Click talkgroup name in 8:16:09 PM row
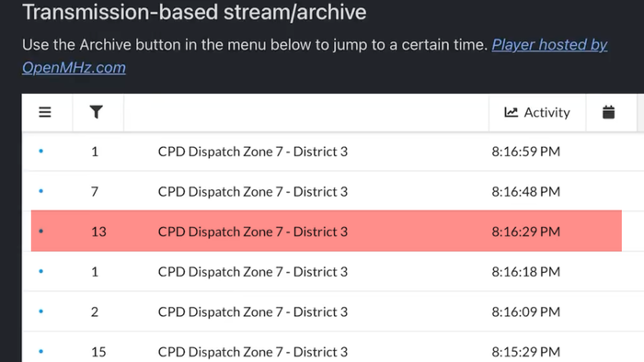Viewport: 644px width, 362px height. (253, 312)
